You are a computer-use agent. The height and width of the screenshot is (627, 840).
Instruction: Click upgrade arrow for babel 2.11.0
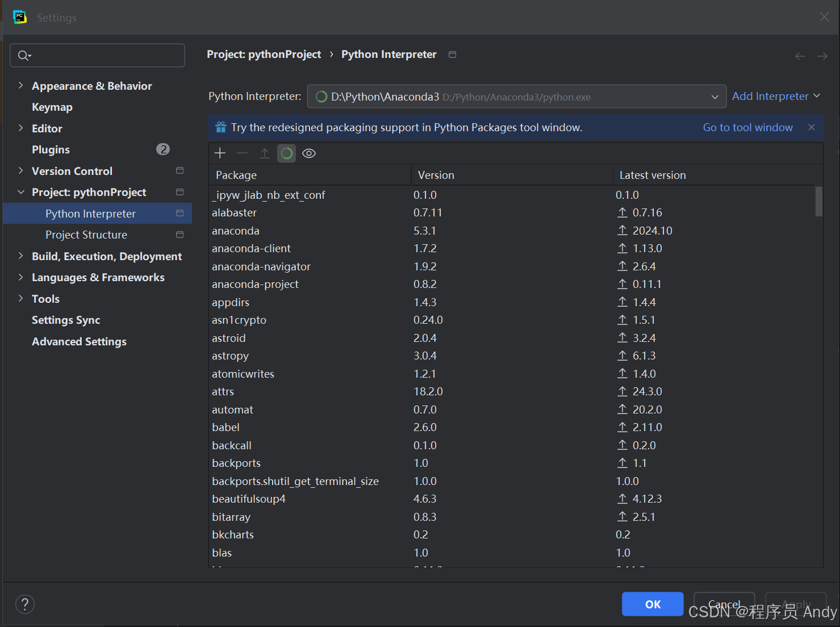(622, 427)
